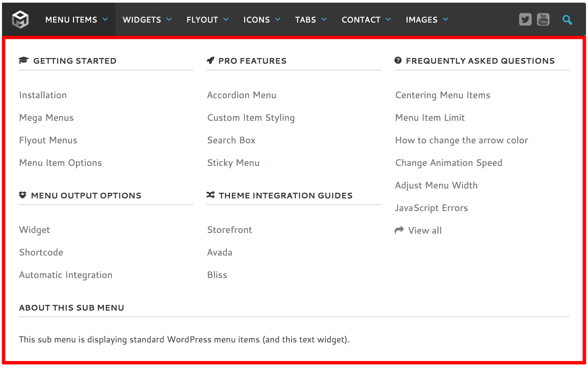
Task: Click the graduation cap Getting Started icon
Action: click(24, 60)
